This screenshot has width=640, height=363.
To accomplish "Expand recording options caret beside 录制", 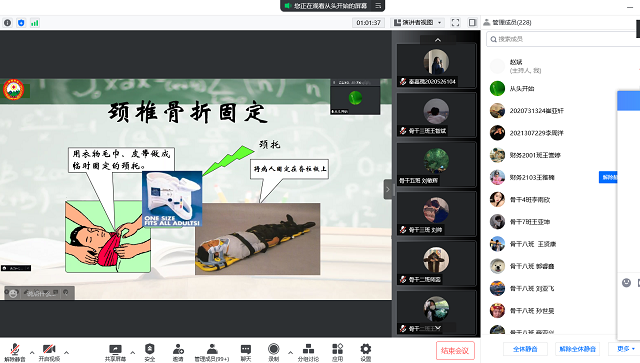I will pyautogui.click(x=290, y=352).
